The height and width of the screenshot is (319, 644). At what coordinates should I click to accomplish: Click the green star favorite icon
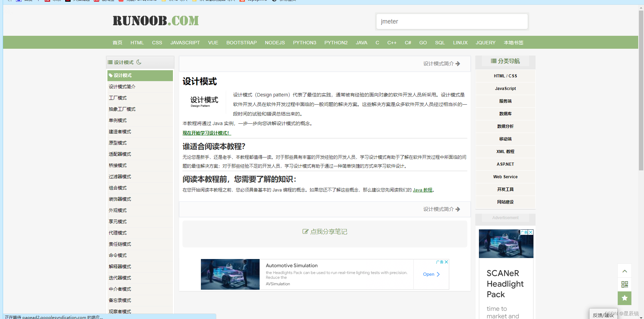(x=624, y=298)
